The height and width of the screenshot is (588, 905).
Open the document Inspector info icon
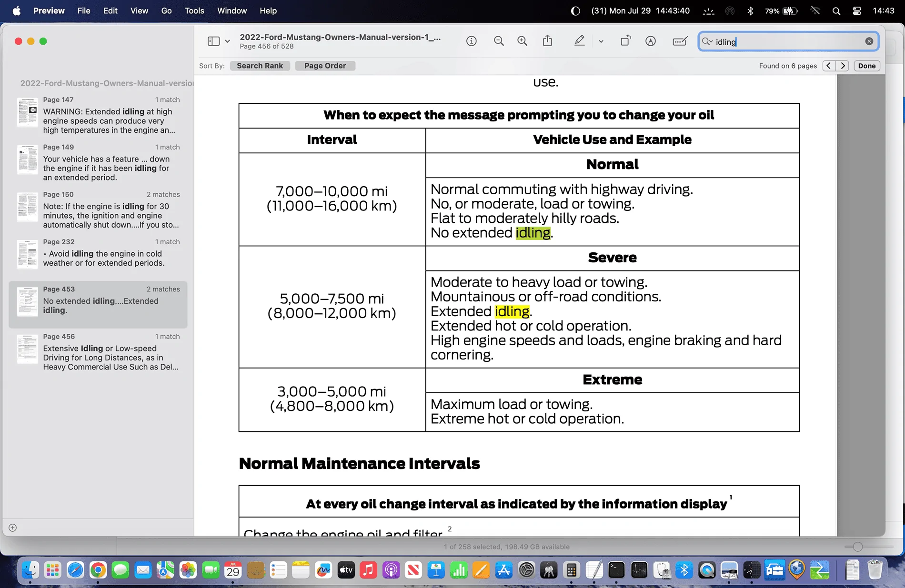[x=472, y=41]
